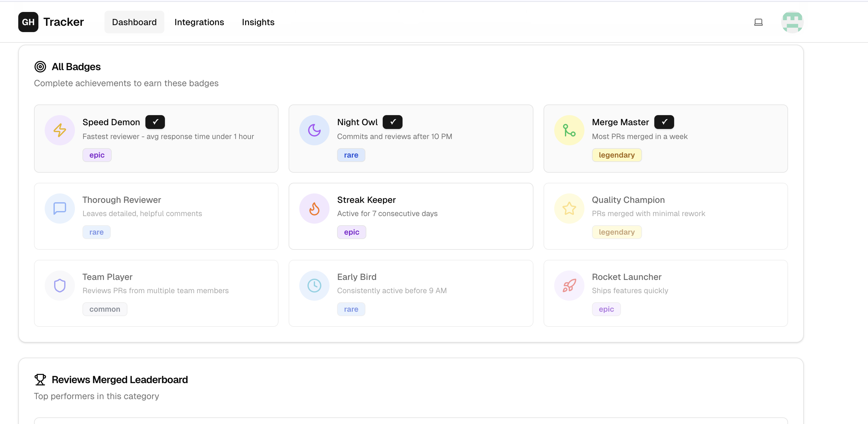
Task: Toggle theme using the laptop icon
Action: [x=758, y=22]
